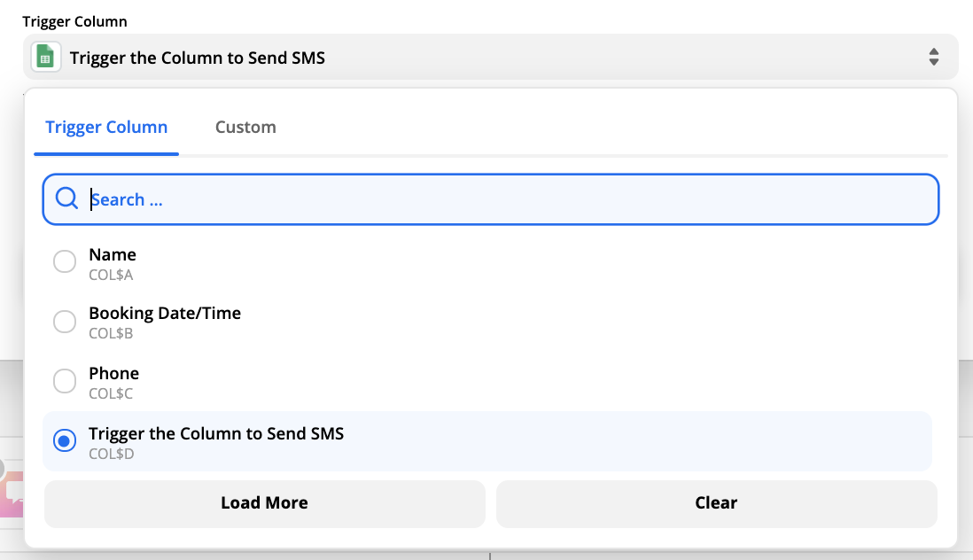The image size is (973, 560).
Task: Select the Name radio button
Action: (x=65, y=261)
